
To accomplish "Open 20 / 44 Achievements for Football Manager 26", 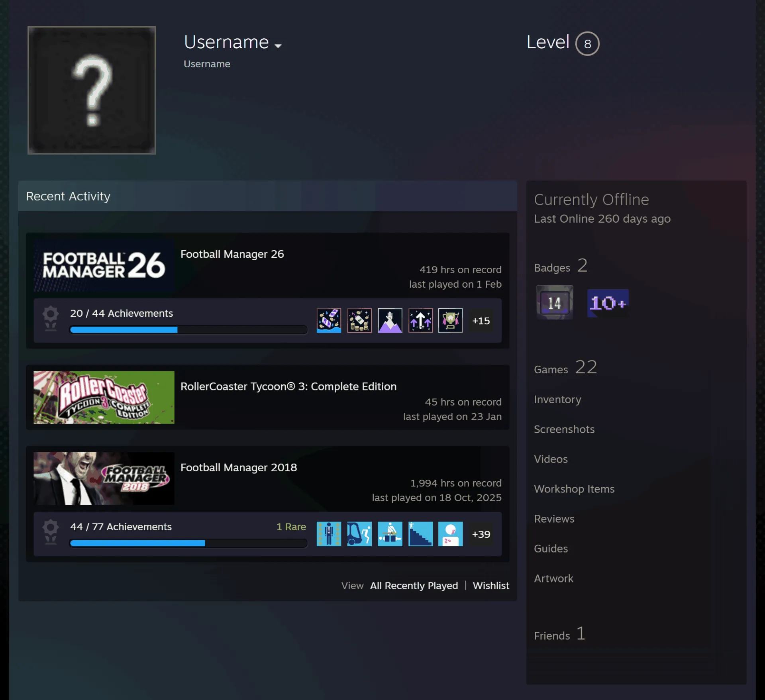I will coord(122,314).
